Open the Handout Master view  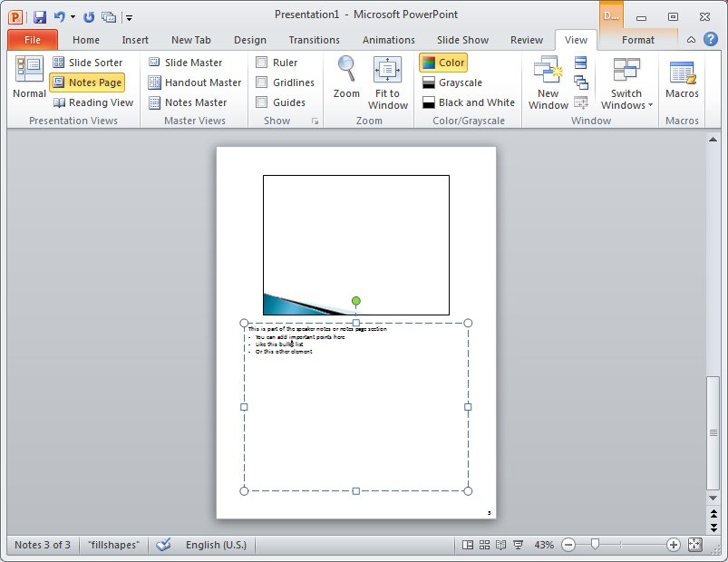click(x=198, y=82)
